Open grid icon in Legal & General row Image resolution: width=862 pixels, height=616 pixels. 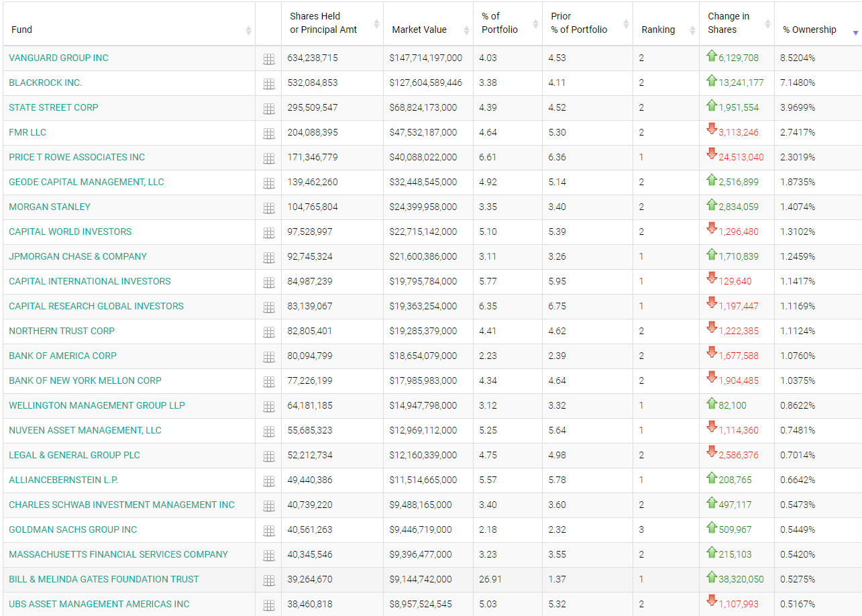(x=269, y=456)
